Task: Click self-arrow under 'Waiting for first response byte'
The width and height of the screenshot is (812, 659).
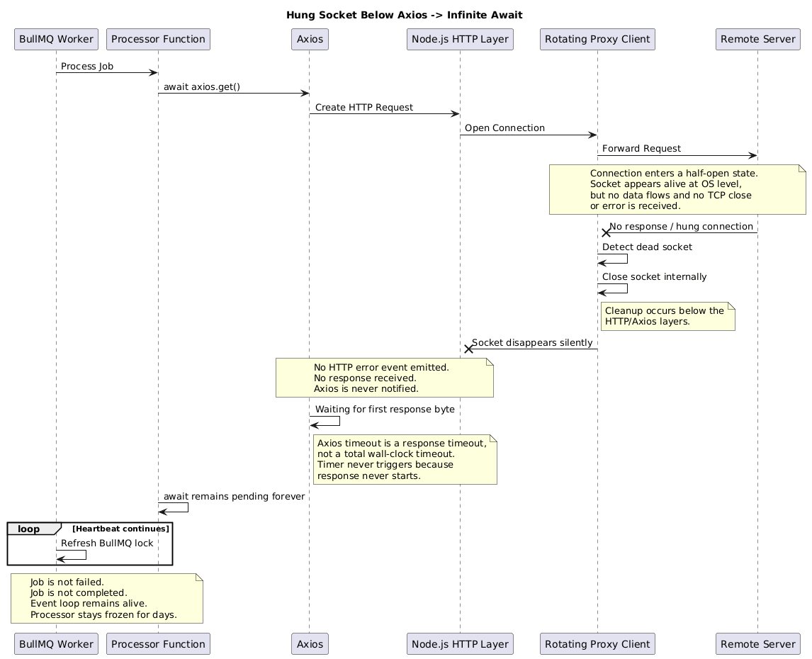Action: tap(325, 421)
